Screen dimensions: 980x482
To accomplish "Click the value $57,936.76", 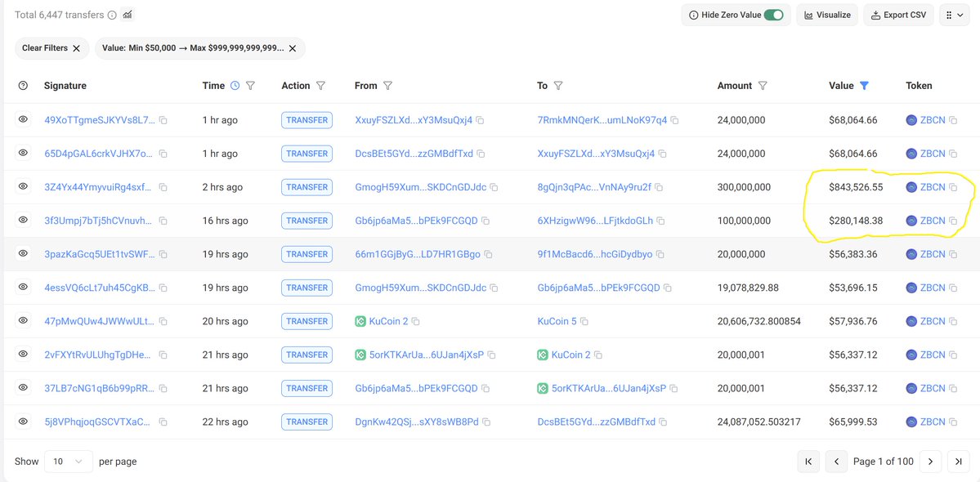I will tap(853, 321).
